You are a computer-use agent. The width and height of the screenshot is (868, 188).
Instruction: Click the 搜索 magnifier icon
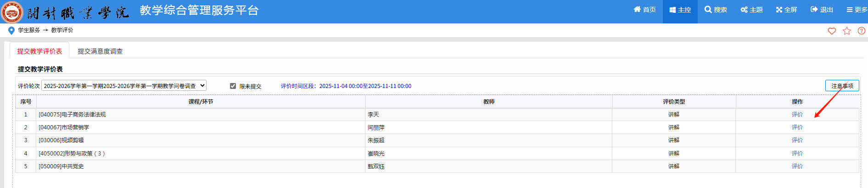pos(708,10)
